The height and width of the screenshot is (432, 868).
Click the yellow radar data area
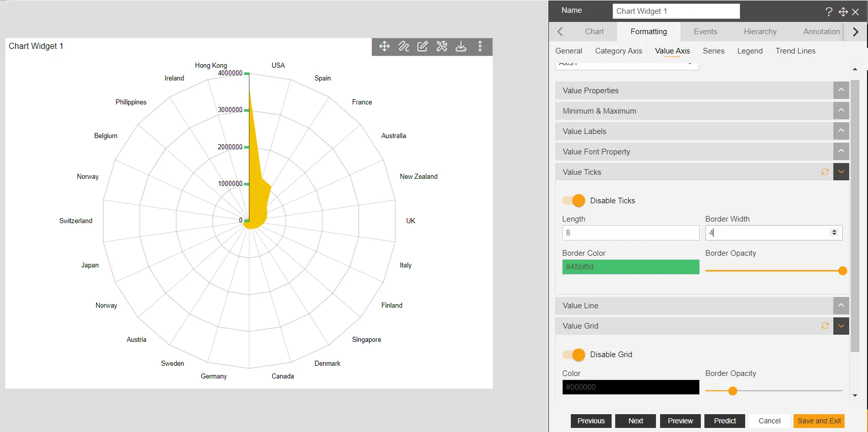257,204
